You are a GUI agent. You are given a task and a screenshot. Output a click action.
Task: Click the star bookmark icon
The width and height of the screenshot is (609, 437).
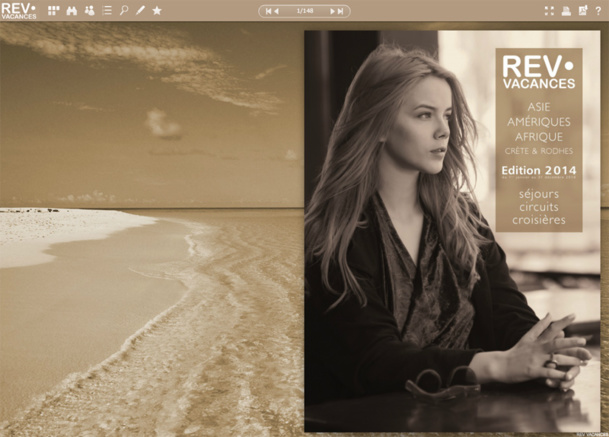157,10
